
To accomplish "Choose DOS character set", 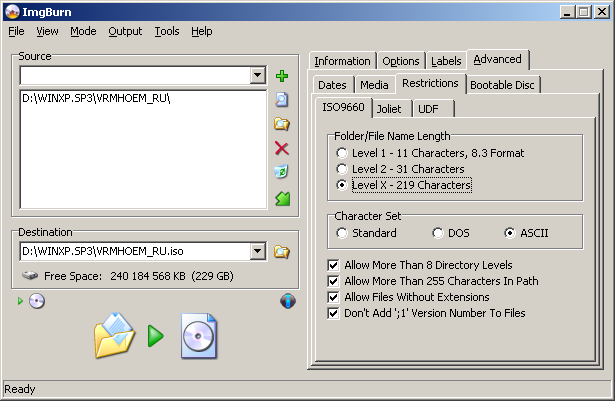I will click(438, 233).
